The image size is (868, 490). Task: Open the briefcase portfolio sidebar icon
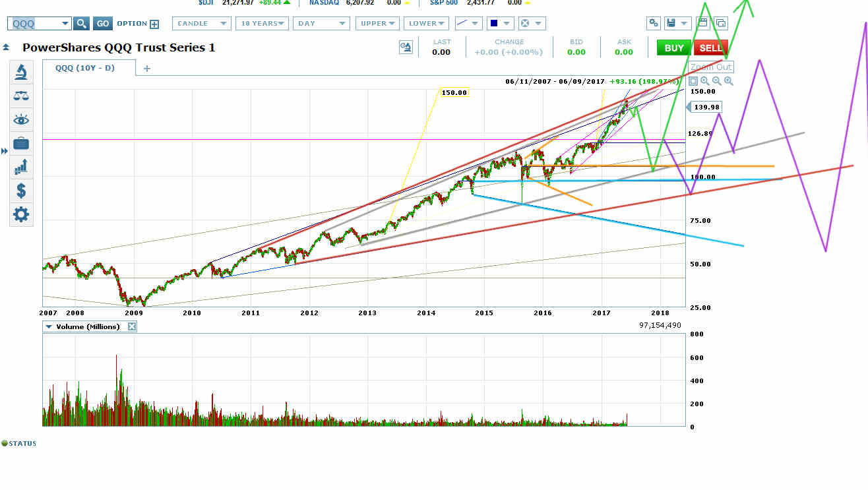coord(21,144)
